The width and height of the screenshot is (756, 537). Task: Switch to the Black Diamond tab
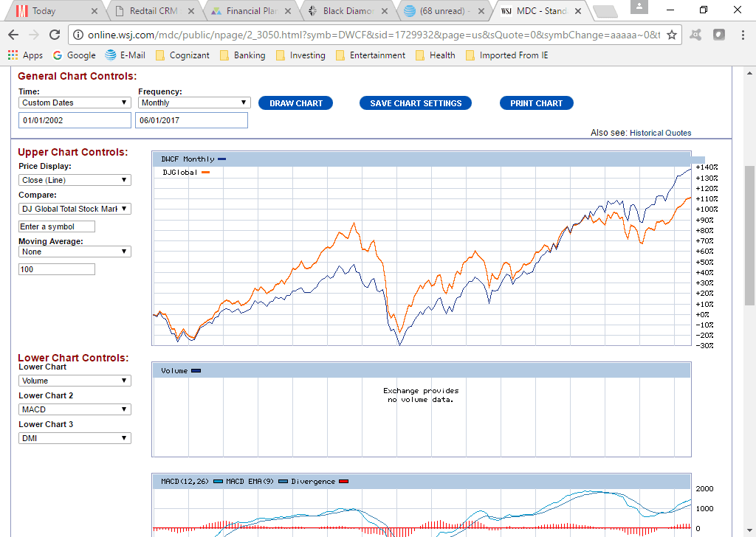(x=347, y=11)
